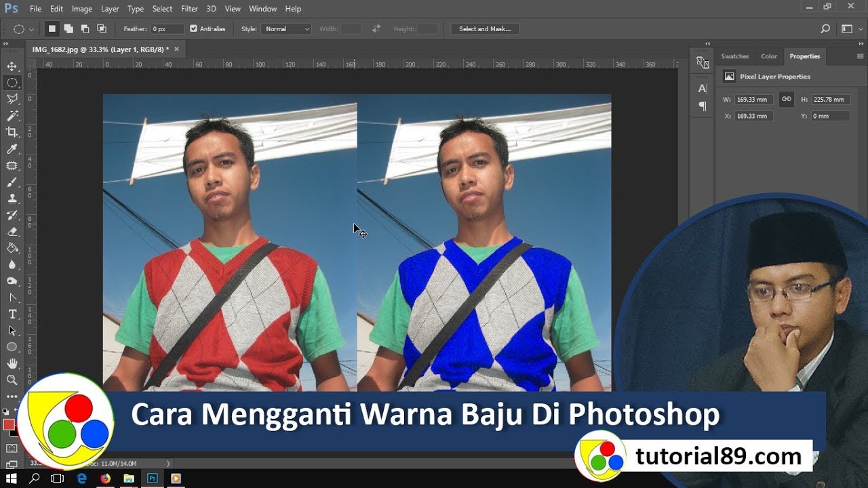Click the search magnifier in options bar

[825, 29]
